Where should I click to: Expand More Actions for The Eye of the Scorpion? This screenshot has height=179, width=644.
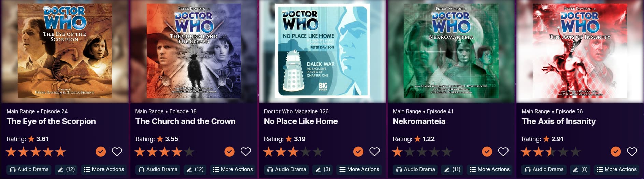pos(104,169)
